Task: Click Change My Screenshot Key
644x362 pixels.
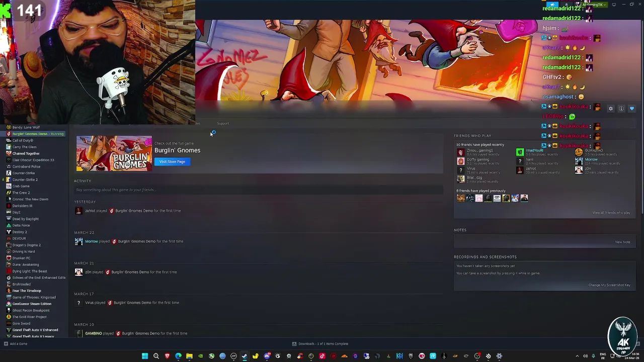Action: [x=609, y=285]
